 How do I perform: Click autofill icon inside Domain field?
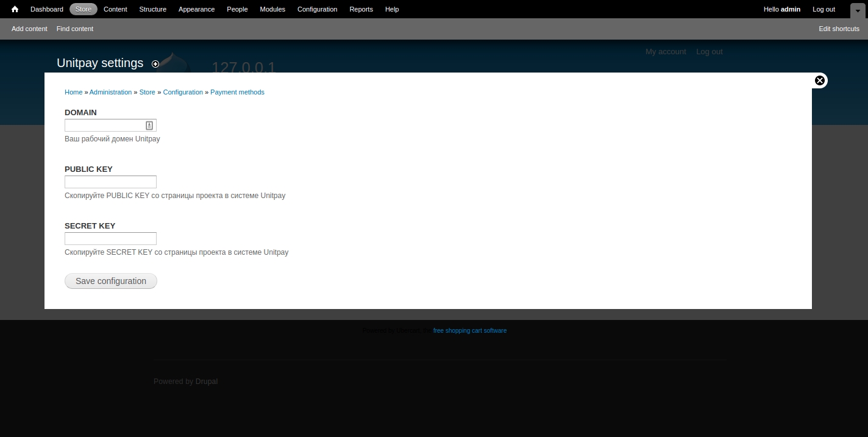point(149,126)
